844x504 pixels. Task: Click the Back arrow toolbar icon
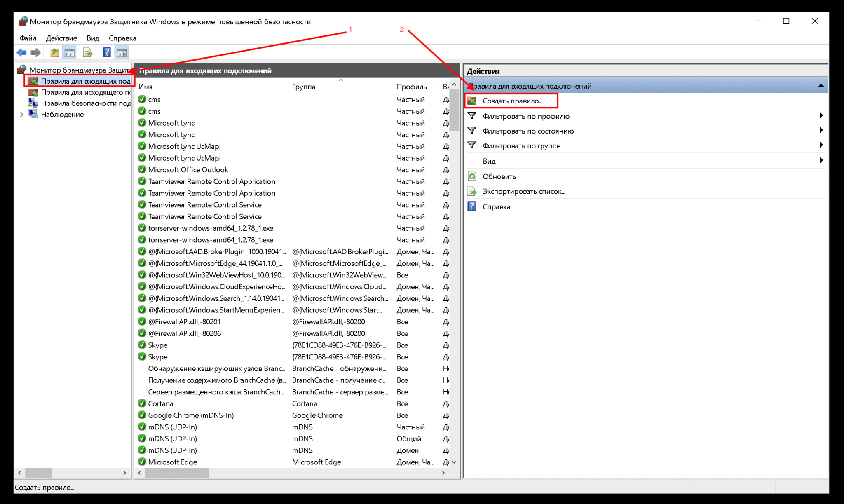click(21, 53)
